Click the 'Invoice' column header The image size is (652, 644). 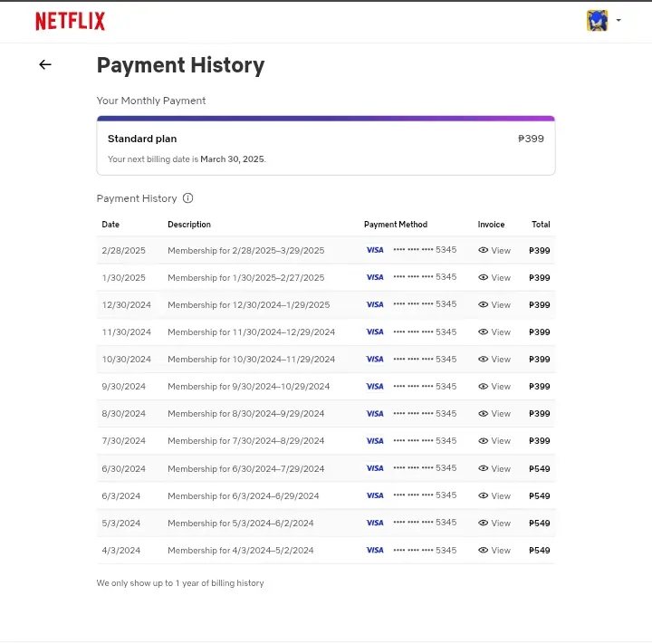(x=491, y=225)
